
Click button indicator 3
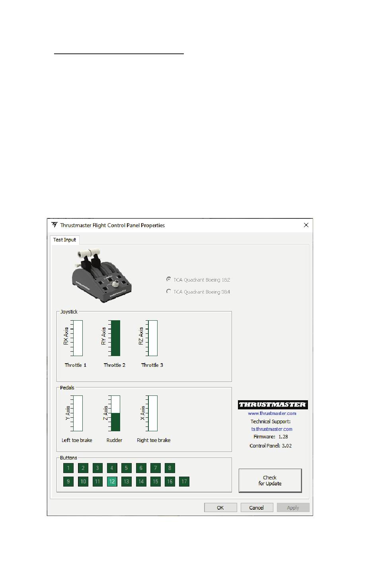pos(97,468)
